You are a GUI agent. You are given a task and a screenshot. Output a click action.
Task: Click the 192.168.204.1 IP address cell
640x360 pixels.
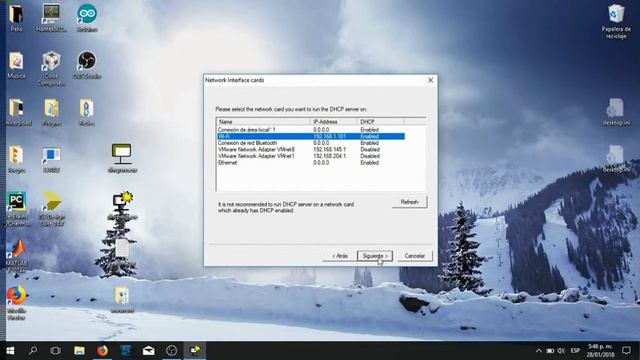click(329, 156)
